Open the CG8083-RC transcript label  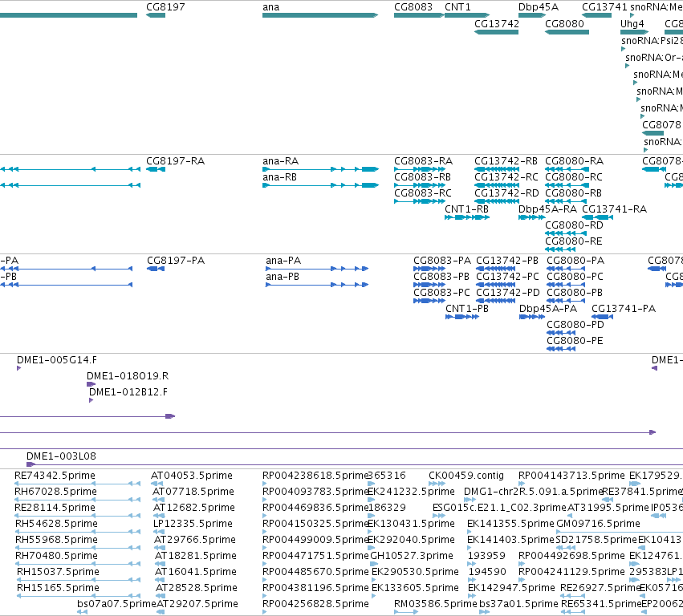pos(423,193)
